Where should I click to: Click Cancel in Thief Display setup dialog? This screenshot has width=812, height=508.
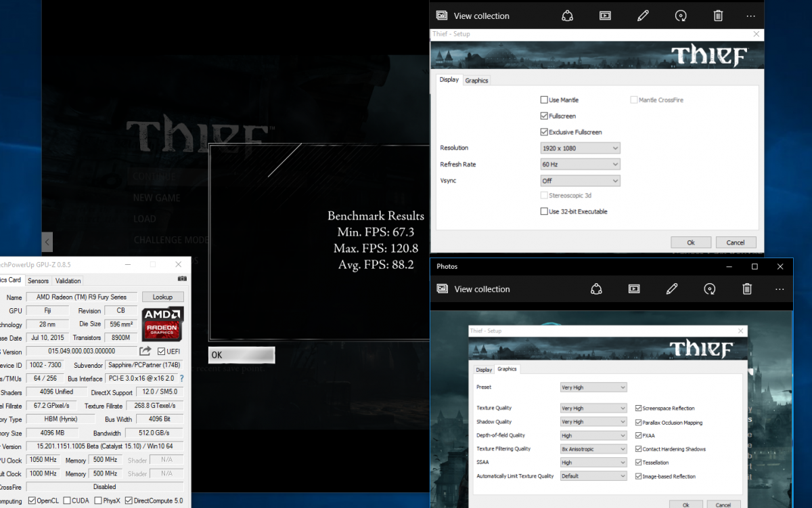click(x=736, y=242)
